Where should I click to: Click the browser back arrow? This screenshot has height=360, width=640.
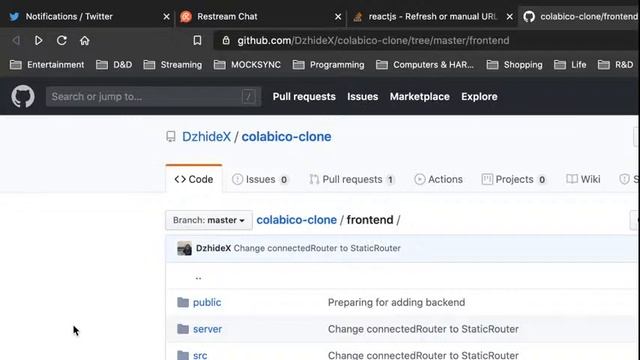pyautogui.click(x=16, y=40)
